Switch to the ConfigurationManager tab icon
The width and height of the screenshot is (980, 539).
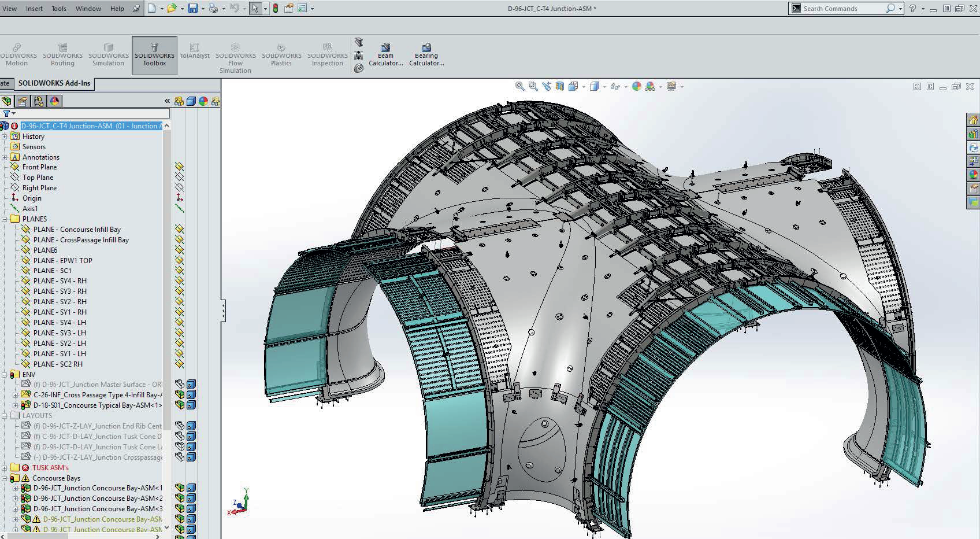(x=38, y=101)
